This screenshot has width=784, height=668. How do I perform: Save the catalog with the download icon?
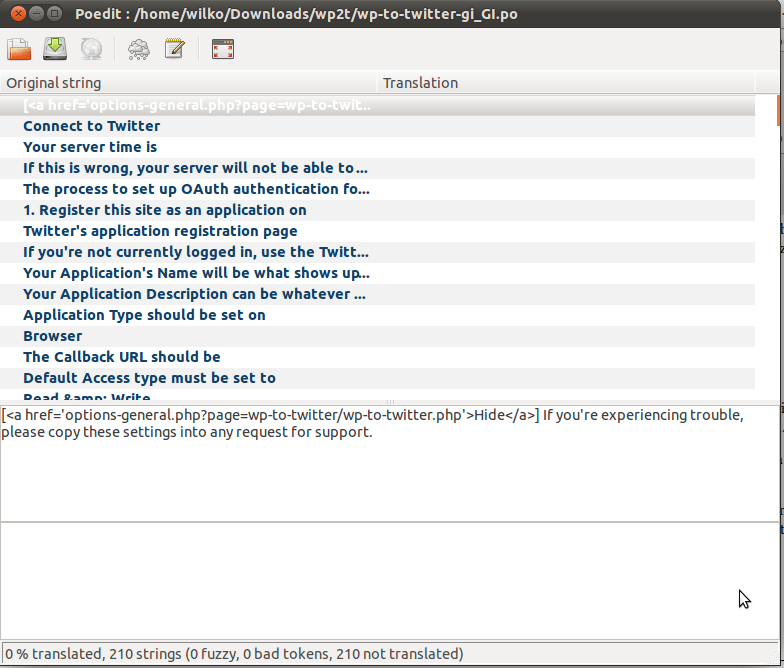click(x=55, y=49)
